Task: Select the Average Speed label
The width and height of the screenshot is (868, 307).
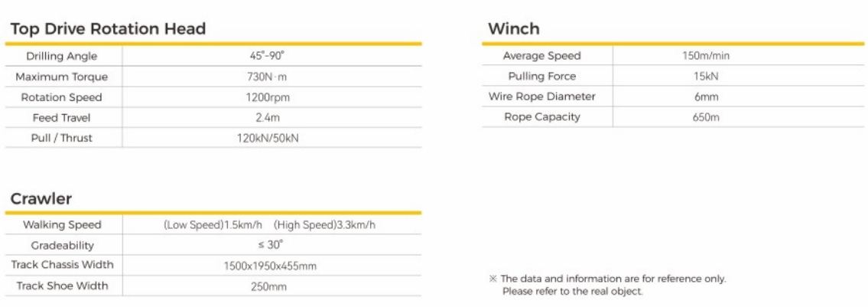Action: 541,56
